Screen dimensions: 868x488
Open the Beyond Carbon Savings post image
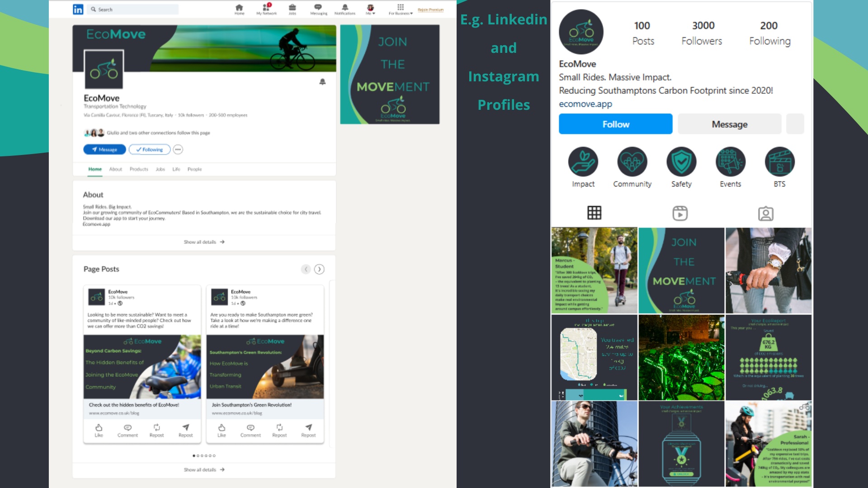coord(142,366)
